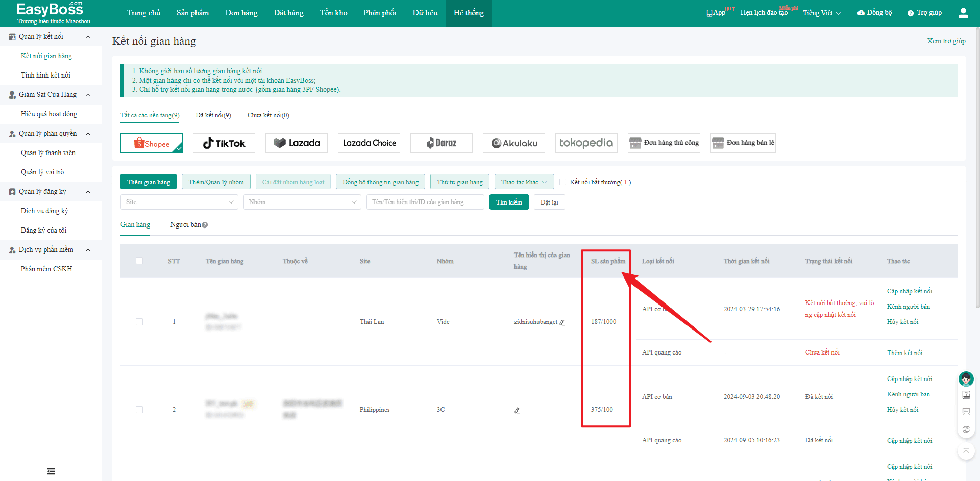This screenshot has height=481, width=980.
Task: Click Đồng bộ thông tin gian hàng
Action: pos(380,182)
